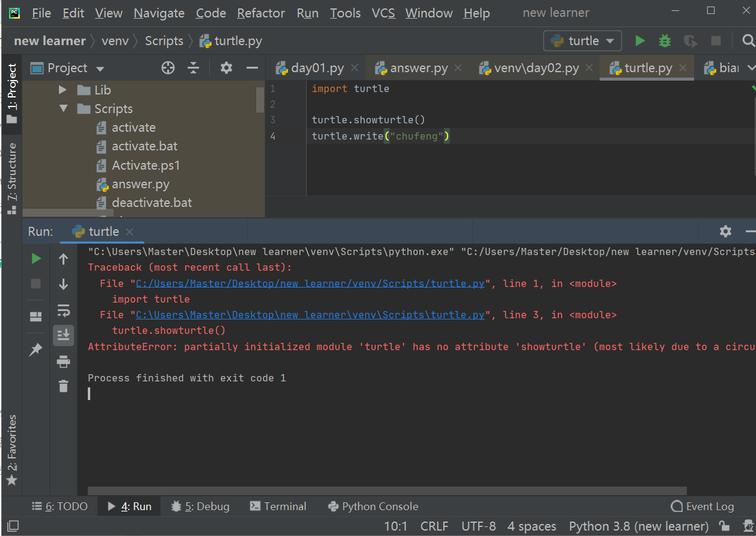Screen dimensions: 756x536
Task: Open Run panel settings gear
Action: 725,231
